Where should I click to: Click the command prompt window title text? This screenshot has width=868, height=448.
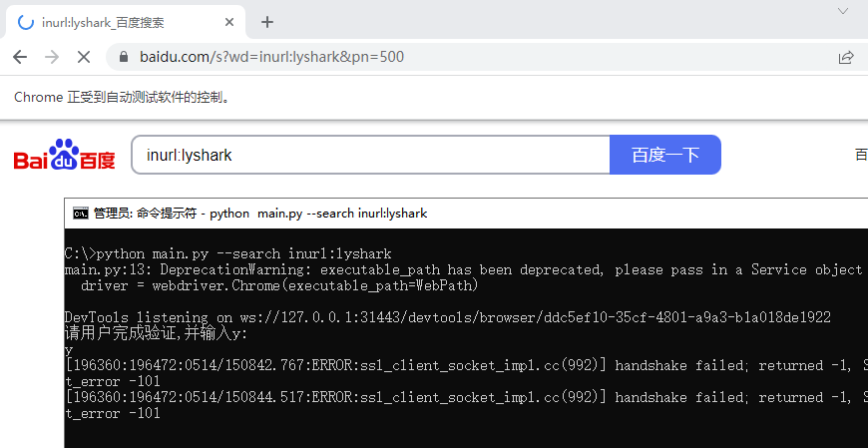point(260,214)
